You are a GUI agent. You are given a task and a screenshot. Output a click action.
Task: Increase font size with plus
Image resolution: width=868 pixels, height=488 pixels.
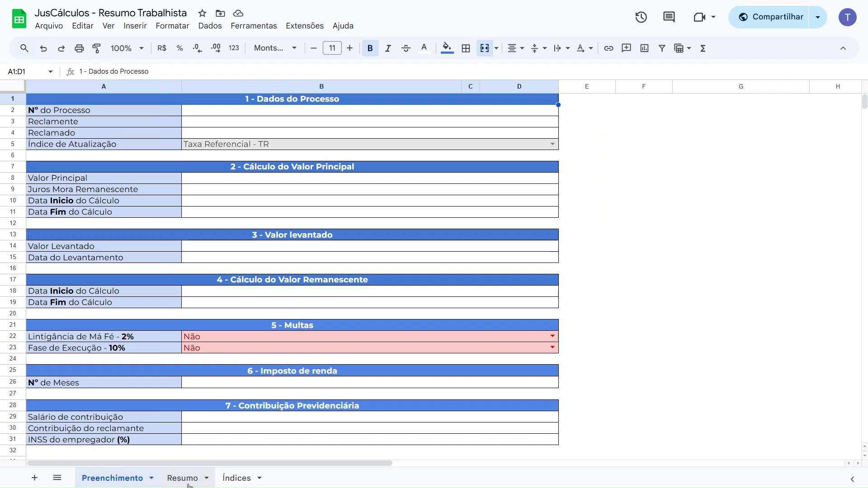[349, 48]
